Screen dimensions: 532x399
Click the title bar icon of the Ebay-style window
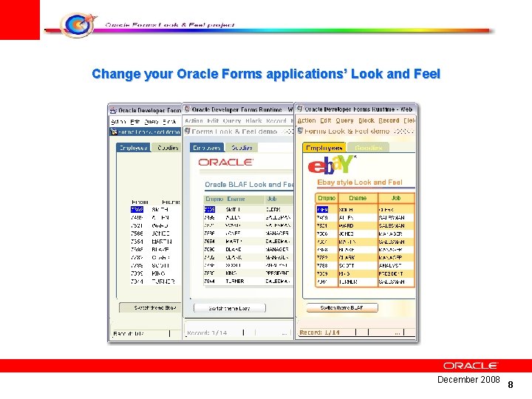[x=299, y=109]
